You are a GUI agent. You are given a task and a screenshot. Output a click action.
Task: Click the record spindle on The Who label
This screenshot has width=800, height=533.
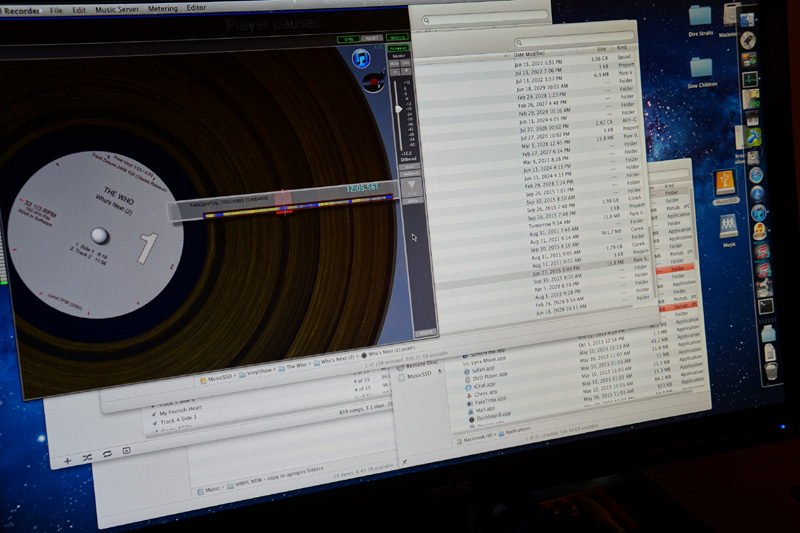(x=99, y=236)
